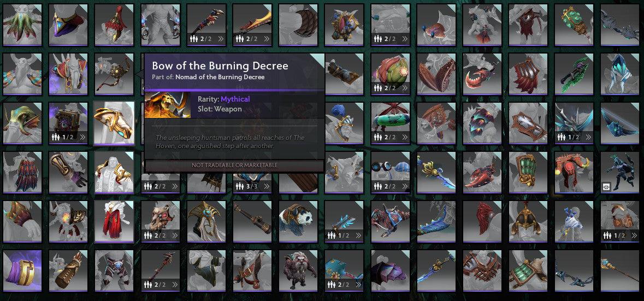Click the wooden cannon weapon item
This screenshot has width=644, height=301.
(x=252, y=222)
